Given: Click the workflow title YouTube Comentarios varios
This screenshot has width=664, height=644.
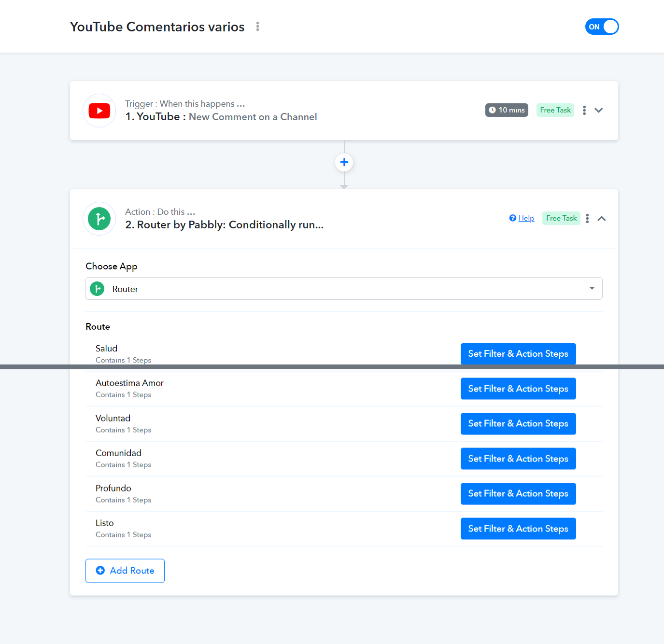Looking at the screenshot, I should coord(157,27).
